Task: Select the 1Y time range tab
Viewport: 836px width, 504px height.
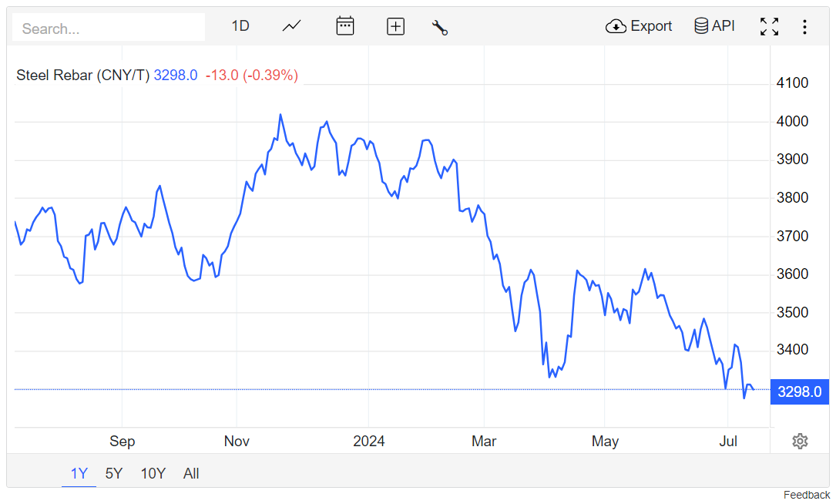Action: click(79, 474)
